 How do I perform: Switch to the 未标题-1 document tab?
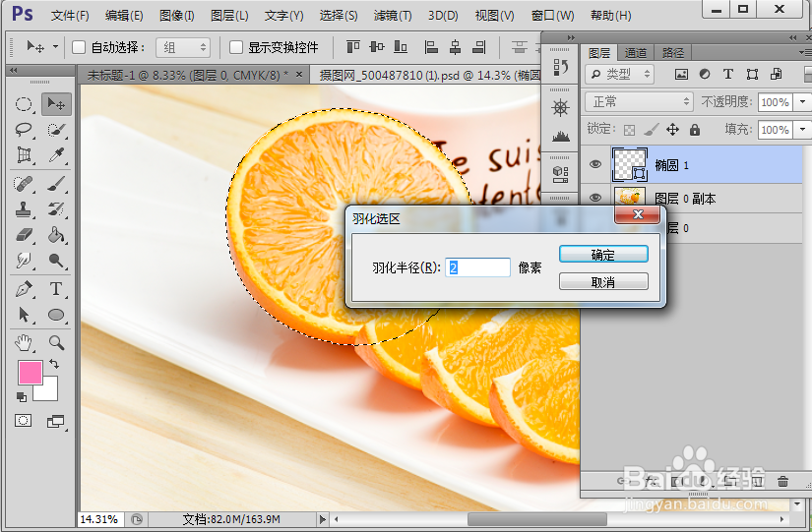(193, 75)
